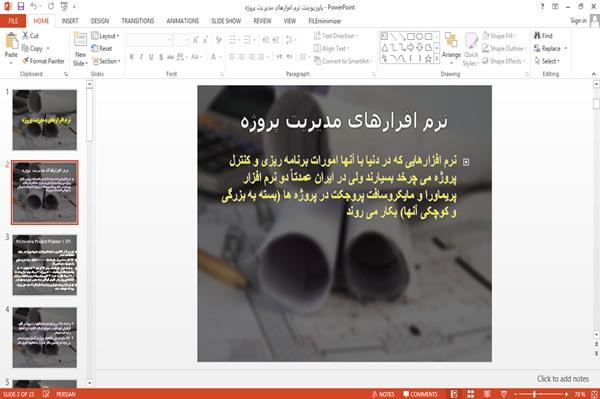Toggle Italic formatting
Image resolution: width=600 pixels, height=399 pixels.
pos(141,57)
